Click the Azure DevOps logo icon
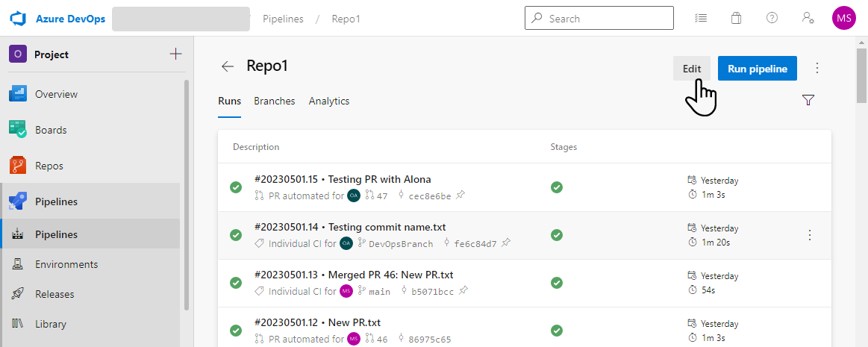Viewport: 868px width, 347px height. click(x=19, y=19)
